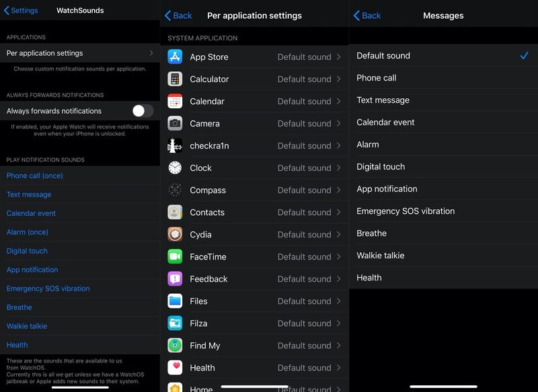Select Default sound option in Messages
538x392 pixels.
coord(444,56)
